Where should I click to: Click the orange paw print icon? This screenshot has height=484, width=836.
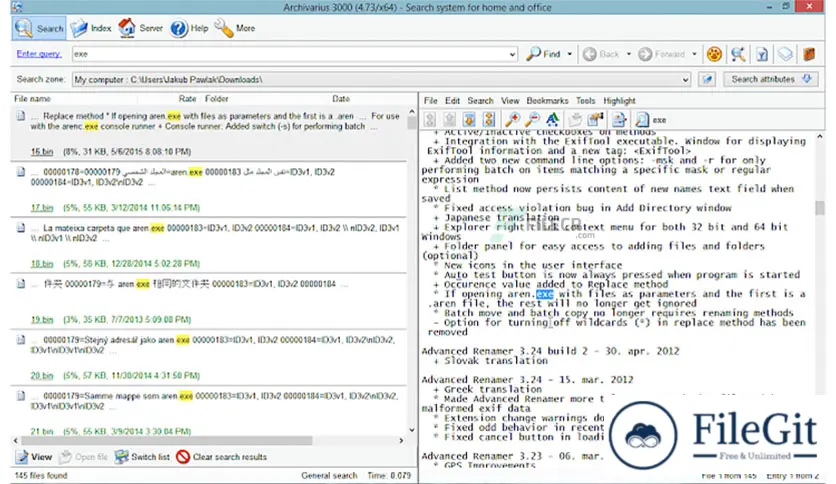tap(714, 54)
